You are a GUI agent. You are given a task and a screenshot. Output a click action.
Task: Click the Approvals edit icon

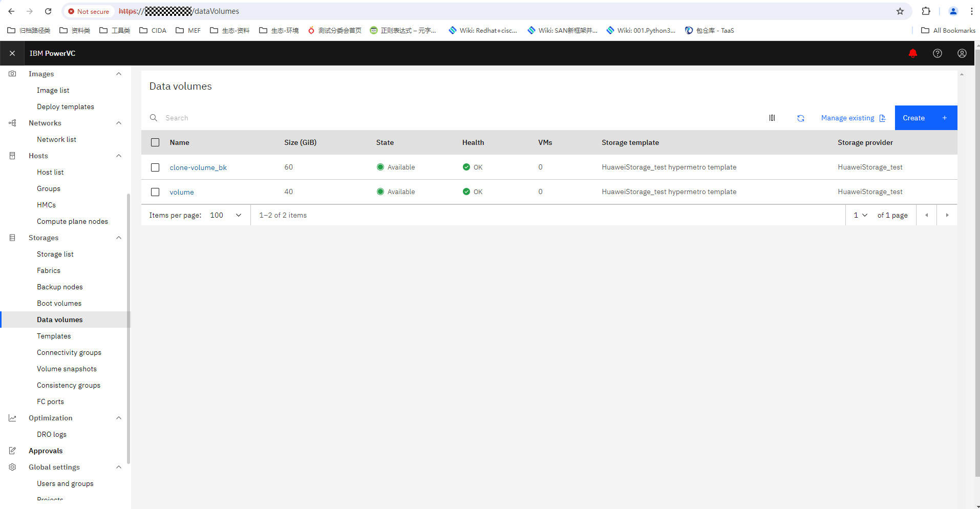[x=12, y=451]
